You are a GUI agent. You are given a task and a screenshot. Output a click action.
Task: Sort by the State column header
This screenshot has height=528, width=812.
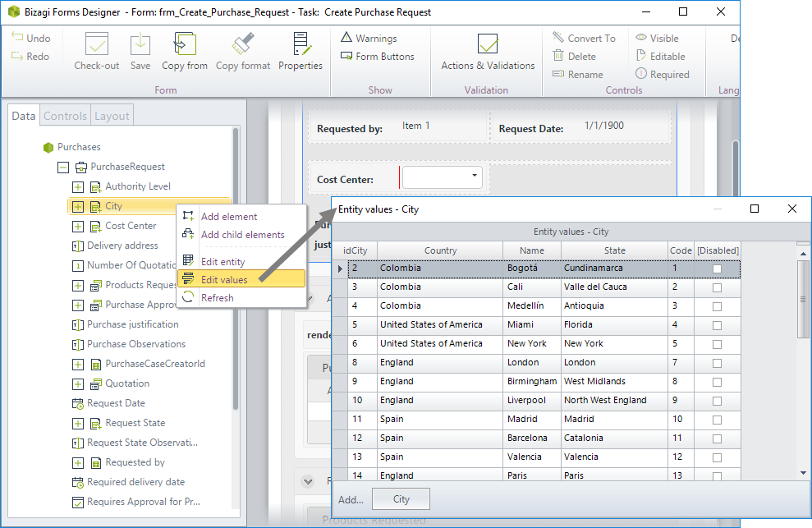click(615, 250)
